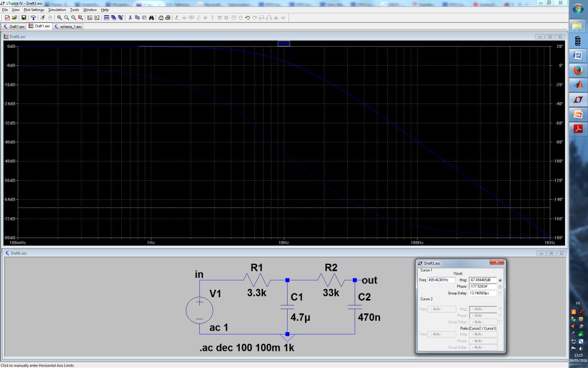Click the Print Setup icon
The width and height of the screenshot is (588, 368).
[x=161, y=18]
